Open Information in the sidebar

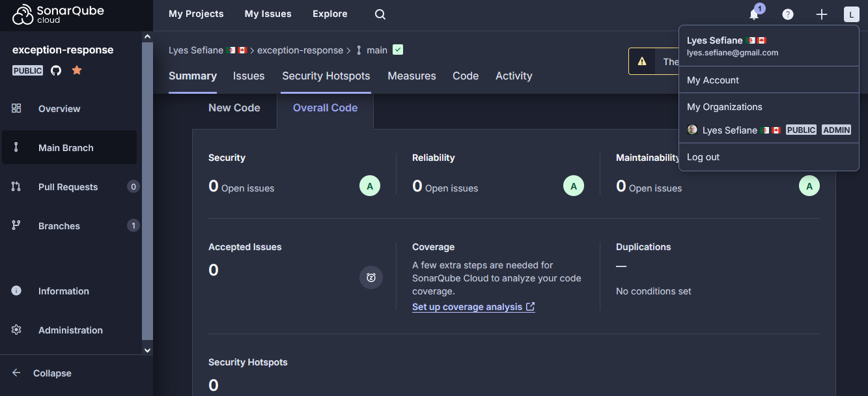(x=69, y=290)
